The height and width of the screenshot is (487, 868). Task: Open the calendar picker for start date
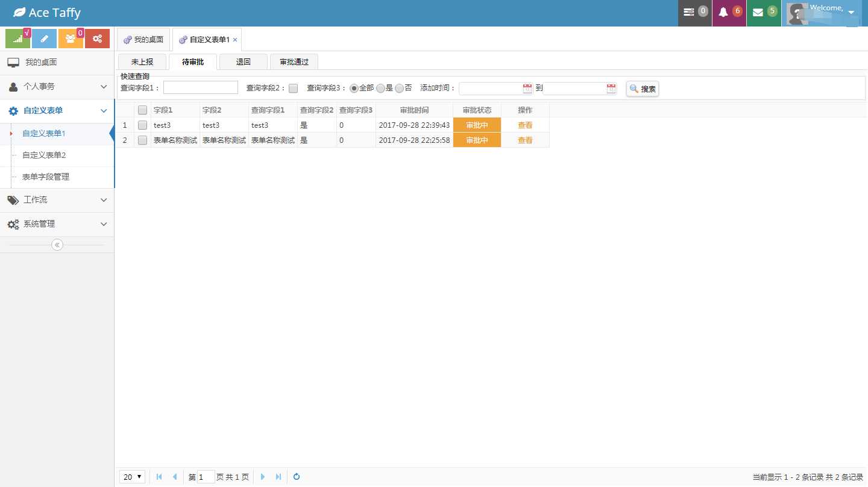click(x=527, y=89)
